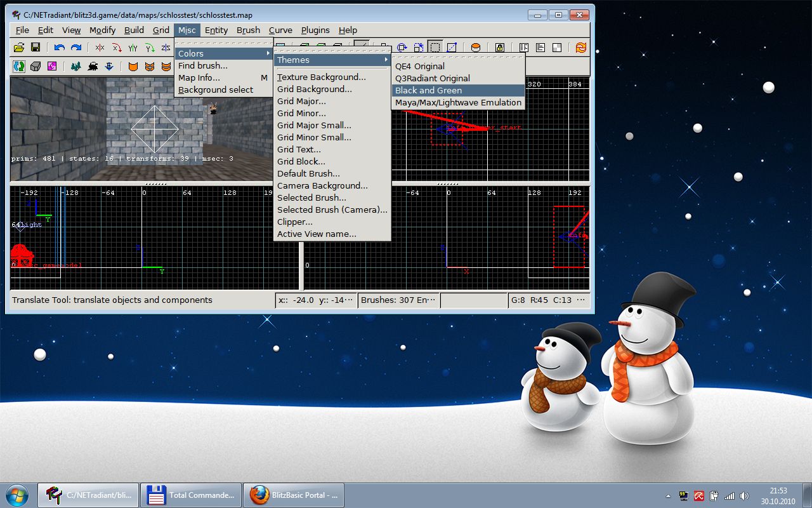Click the orange cylinder toolbar icon

(476, 47)
